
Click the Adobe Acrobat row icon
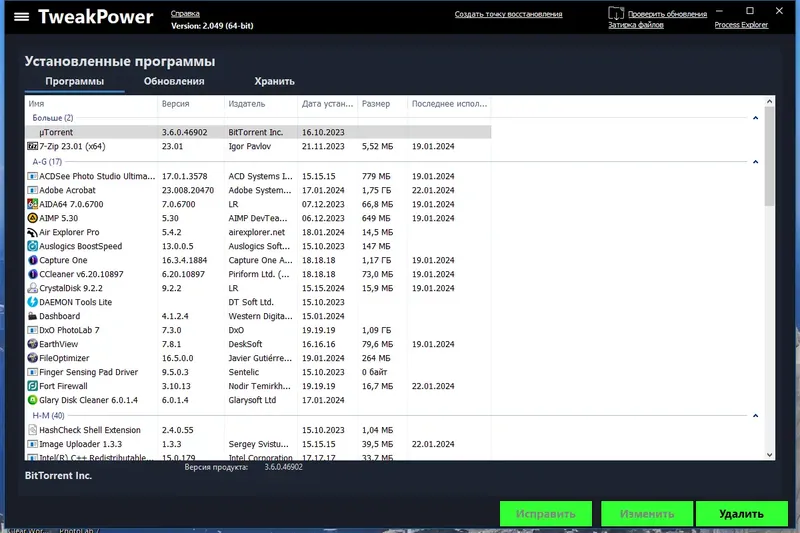pos(32,190)
